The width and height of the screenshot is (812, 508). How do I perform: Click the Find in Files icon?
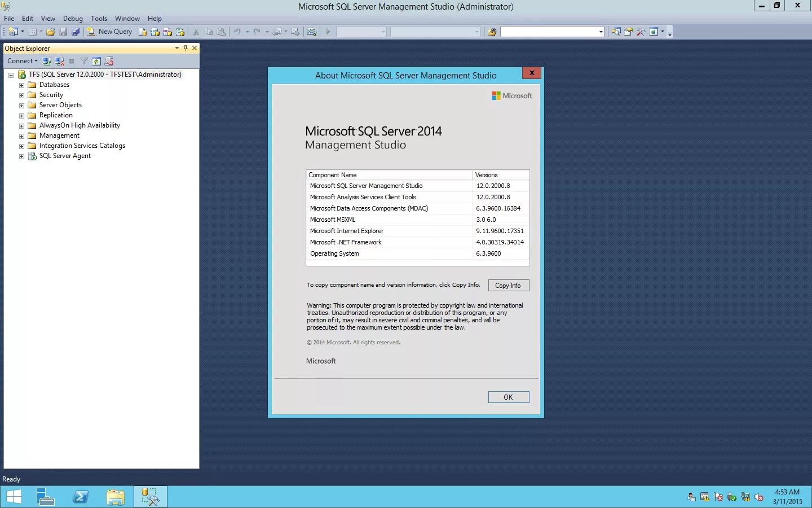coord(492,32)
